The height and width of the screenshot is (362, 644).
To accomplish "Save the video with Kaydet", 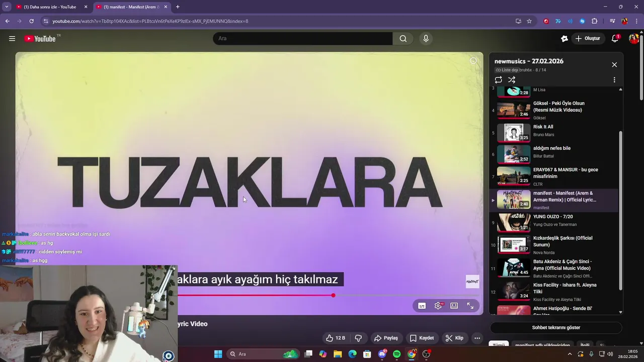I will tap(422, 338).
